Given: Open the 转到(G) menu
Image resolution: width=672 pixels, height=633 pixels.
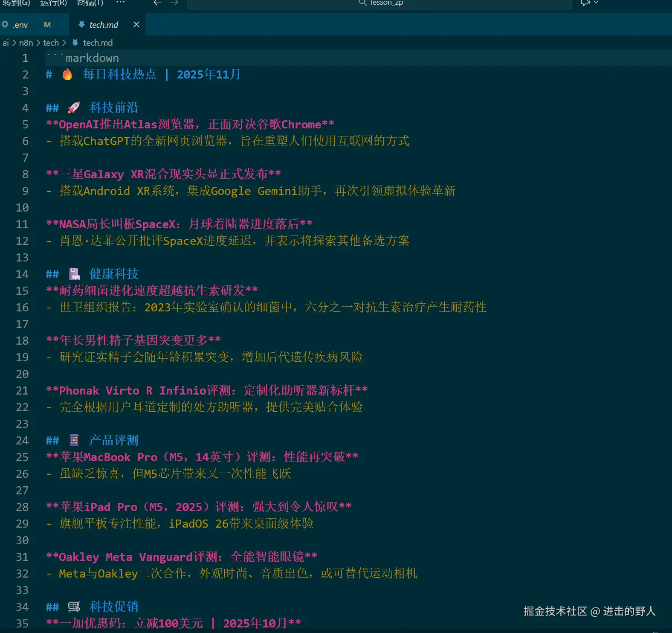Looking at the screenshot, I should coord(16,3).
